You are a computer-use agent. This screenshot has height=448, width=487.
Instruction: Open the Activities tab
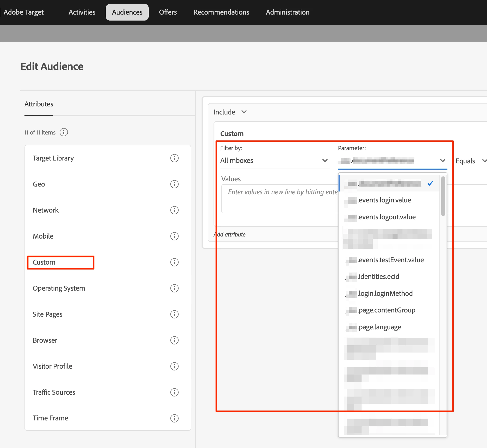[82, 12]
